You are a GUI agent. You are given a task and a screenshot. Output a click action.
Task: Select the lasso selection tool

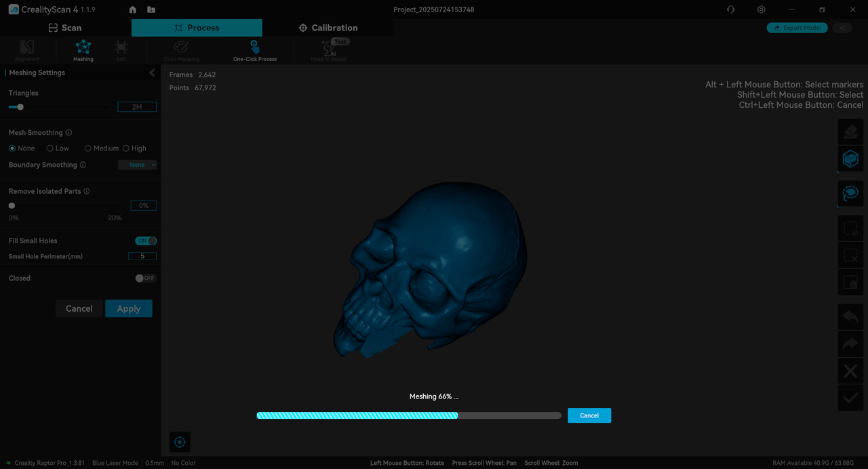850,194
